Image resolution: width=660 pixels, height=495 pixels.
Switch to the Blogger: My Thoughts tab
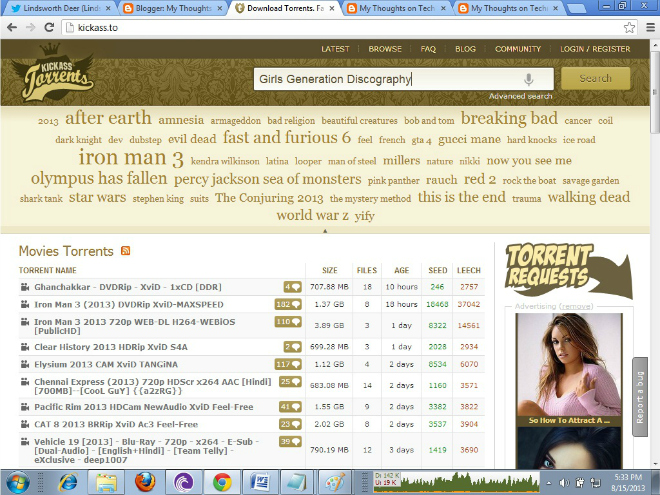pyautogui.click(x=170, y=8)
